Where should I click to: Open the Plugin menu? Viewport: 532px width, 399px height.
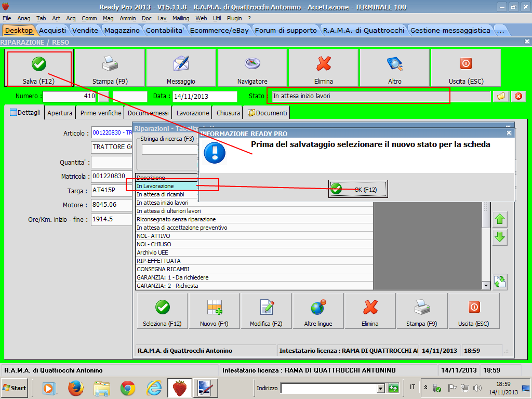click(x=234, y=18)
